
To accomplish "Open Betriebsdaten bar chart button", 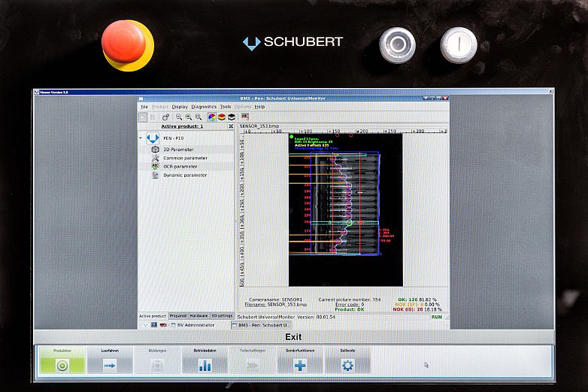I will (x=205, y=360).
